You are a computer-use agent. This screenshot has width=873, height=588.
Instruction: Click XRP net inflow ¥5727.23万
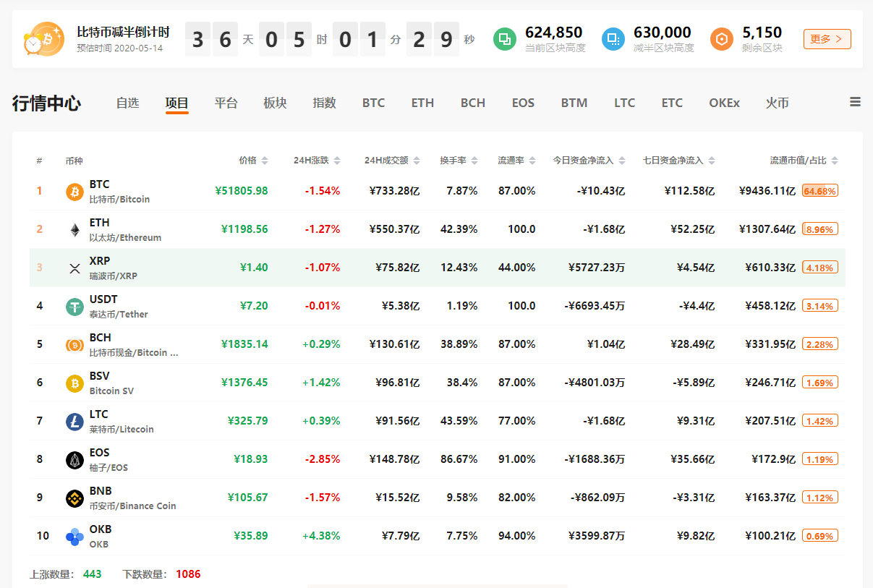tap(597, 268)
